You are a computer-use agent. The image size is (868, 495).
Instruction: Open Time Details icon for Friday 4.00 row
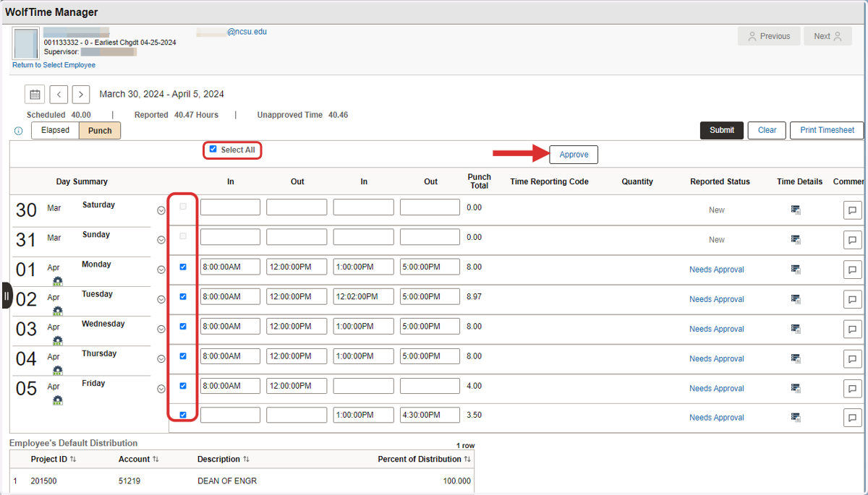pyautogui.click(x=796, y=388)
